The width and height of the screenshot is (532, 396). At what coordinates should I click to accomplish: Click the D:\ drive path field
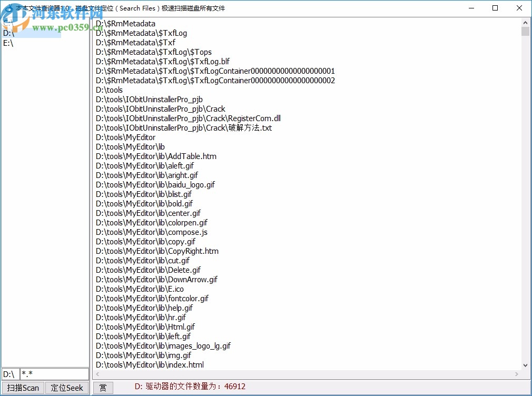coord(10,374)
